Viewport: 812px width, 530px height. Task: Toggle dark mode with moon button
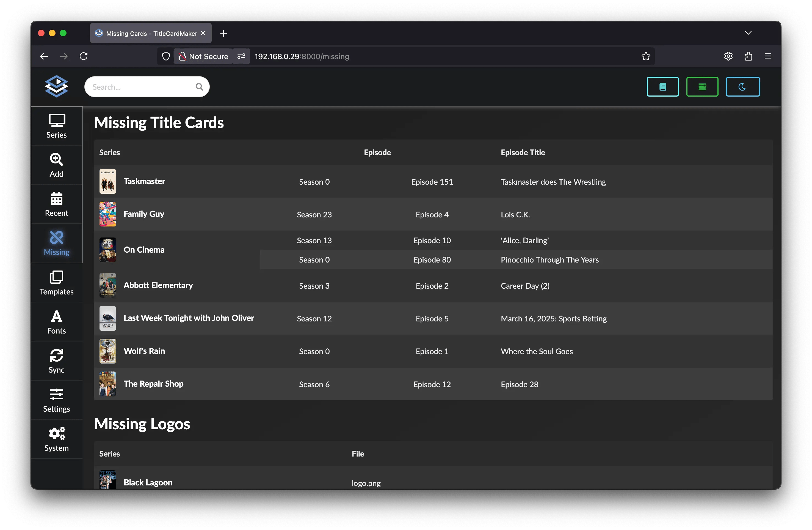coord(742,87)
